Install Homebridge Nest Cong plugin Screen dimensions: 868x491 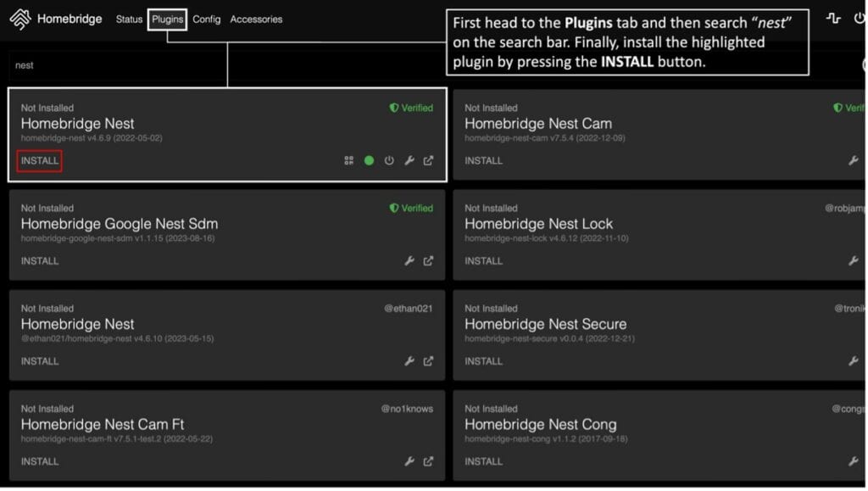pos(484,461)
